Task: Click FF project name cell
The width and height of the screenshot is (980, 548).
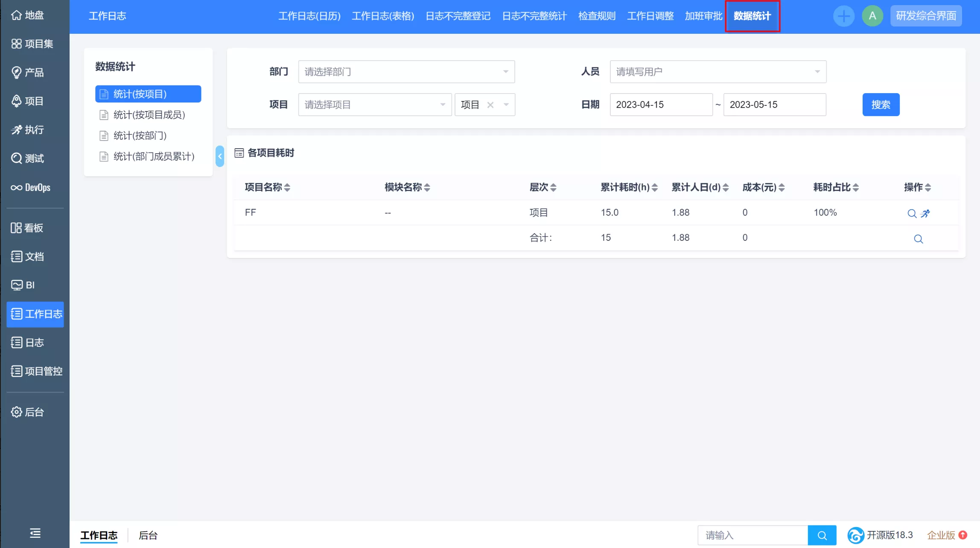Action: click(x=251, y=213)
